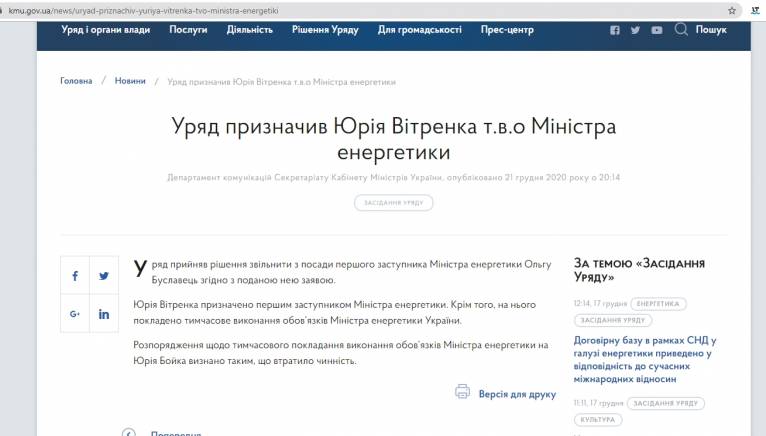Click the 12:14, 17 грудня timestamp
Screen dimensions: 766x436
[x=600, y=304]
